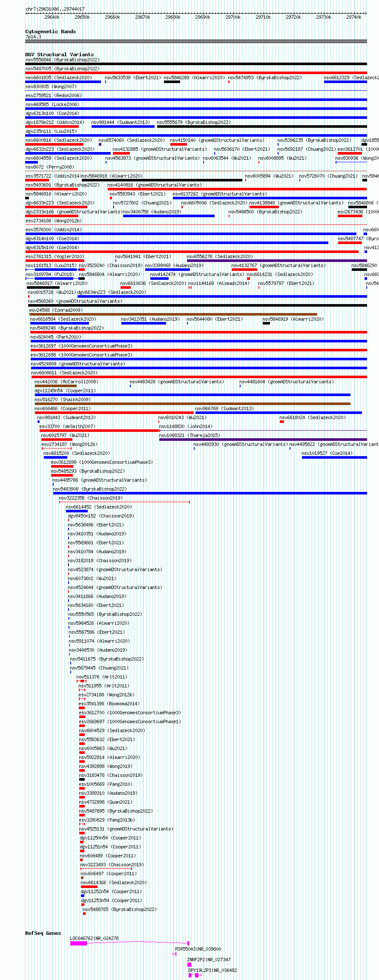The height and width of the screenshot is (980, 379).
Task: Click nsv5964526 (Almarri2020) label
Action: click(x=99, y=623)
